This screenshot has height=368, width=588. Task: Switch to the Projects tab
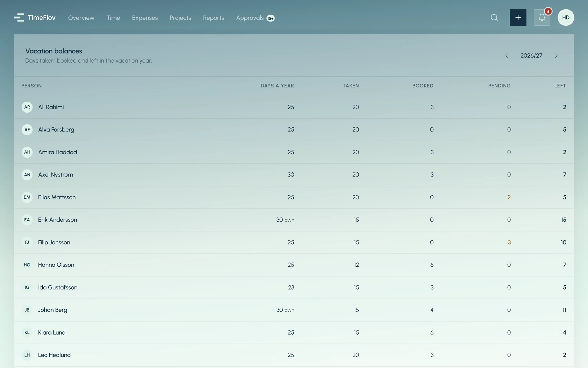click(180, 18)
